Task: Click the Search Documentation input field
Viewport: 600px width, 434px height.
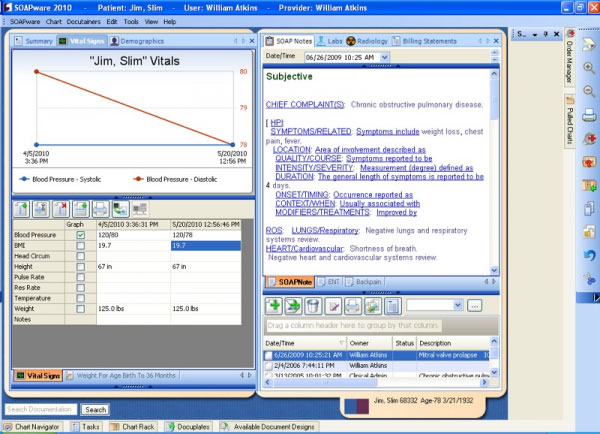Action: (41, 409)
